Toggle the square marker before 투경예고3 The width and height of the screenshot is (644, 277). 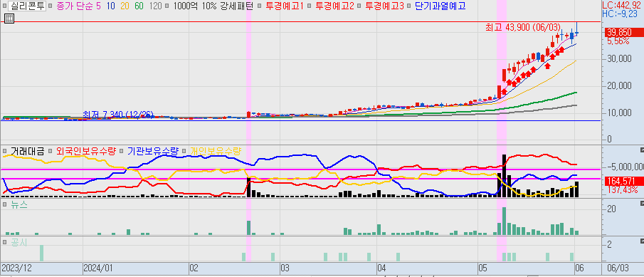coord(359,6)
